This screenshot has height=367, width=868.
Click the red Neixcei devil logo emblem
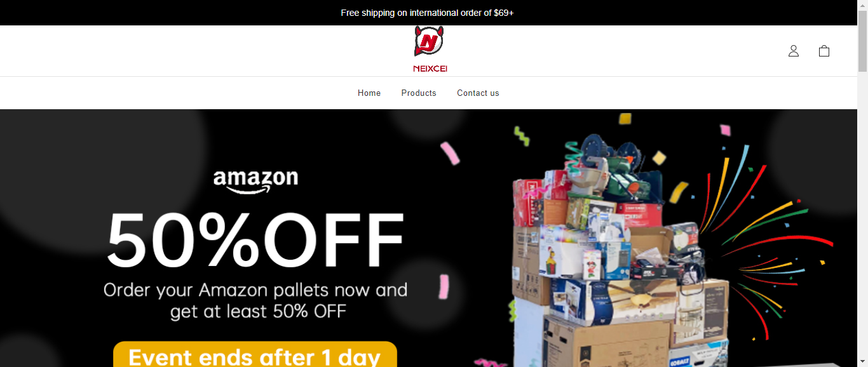pos(429,41)
